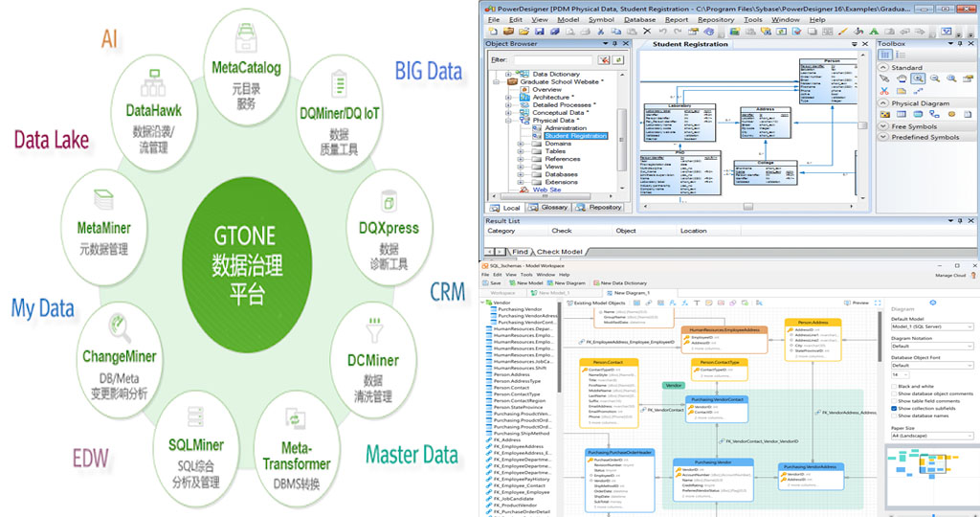
Task: Click the Filter input field in Object Browser
Action: [552, 60]
